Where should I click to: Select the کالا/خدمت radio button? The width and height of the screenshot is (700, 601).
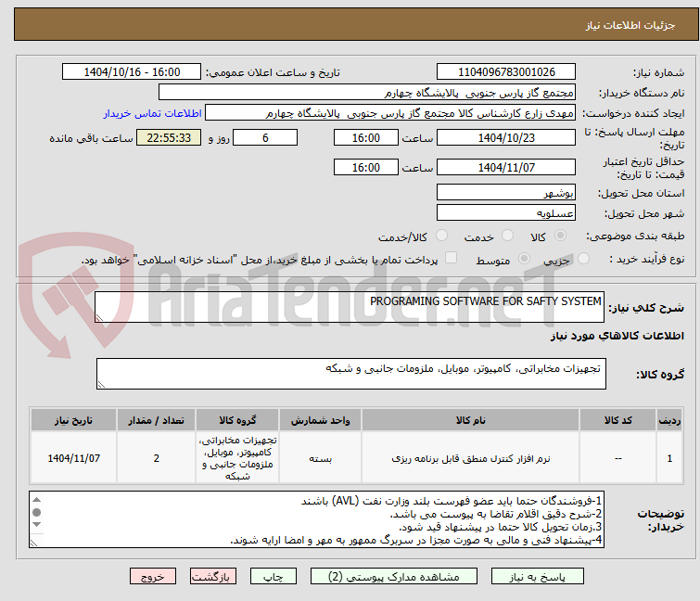click(441, 236)
